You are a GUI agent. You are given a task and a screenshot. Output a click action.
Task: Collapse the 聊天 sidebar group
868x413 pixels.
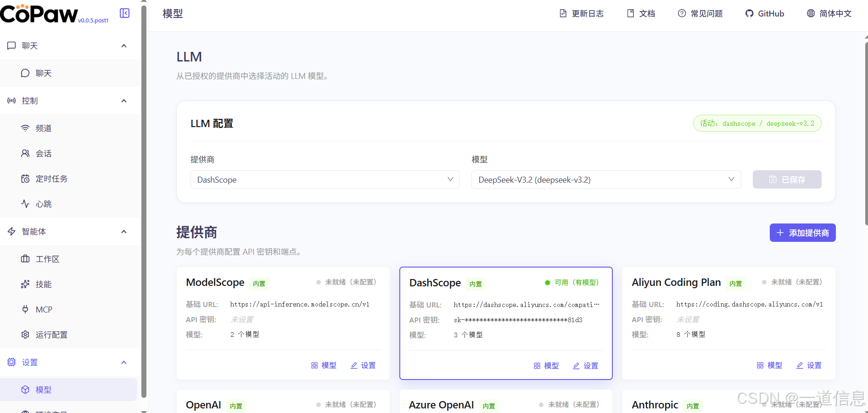124,45
